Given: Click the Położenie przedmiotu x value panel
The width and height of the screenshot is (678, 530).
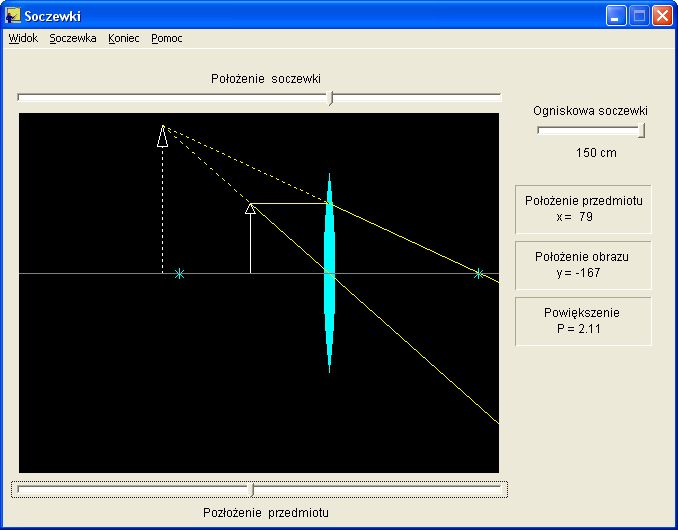Looking at the screenshot, I should click(x=583, y=208).
